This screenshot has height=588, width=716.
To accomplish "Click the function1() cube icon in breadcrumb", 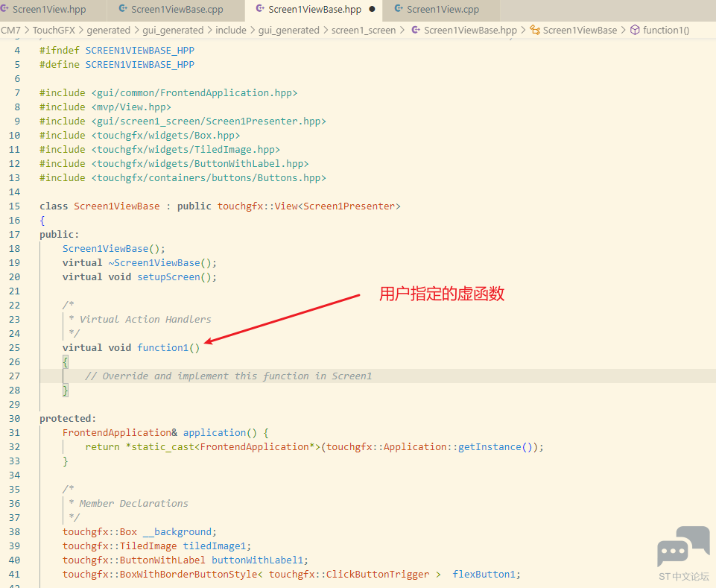I will (635, 31).
